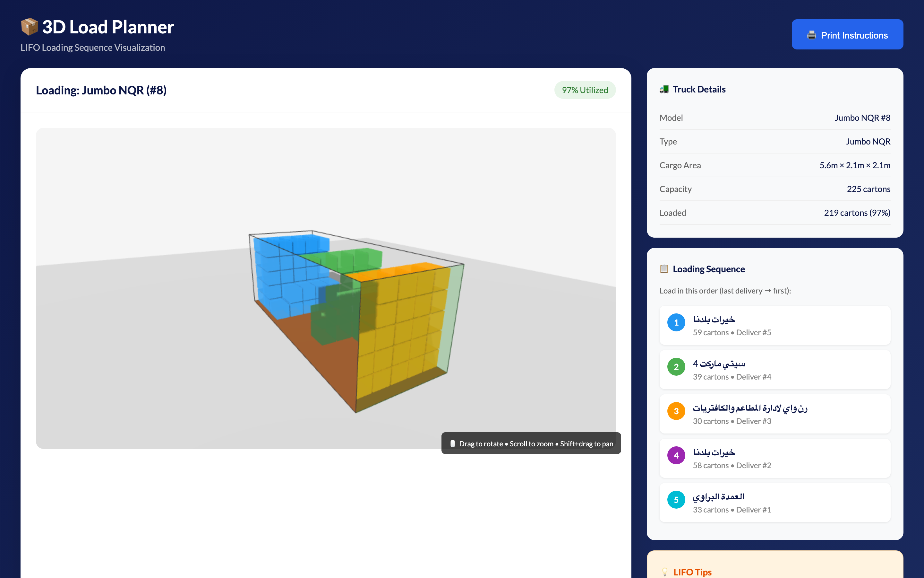Click the Model value Jumbo NQR #8
Screen dimensions: 924x578
coord(862,118)
